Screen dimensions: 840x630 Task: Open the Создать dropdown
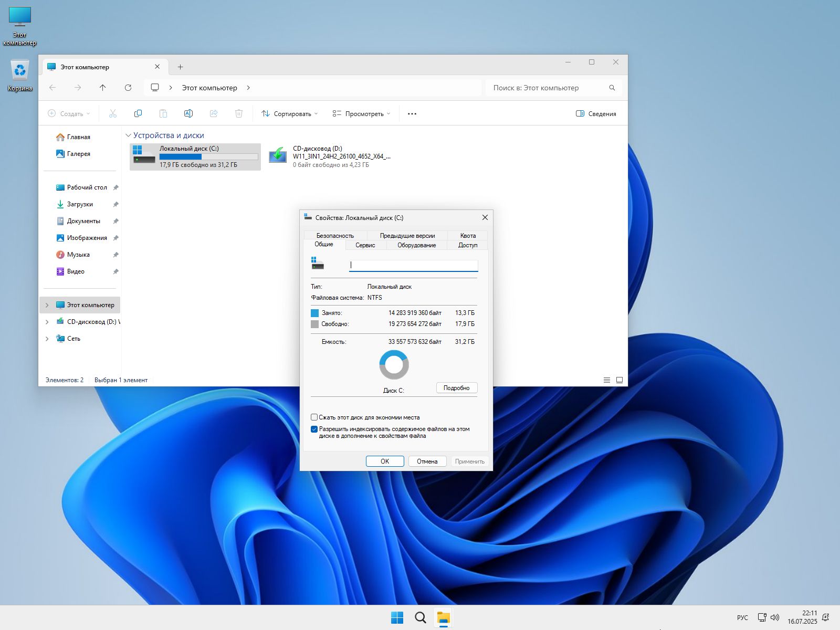pyautogui.click(x=69, y=113)
